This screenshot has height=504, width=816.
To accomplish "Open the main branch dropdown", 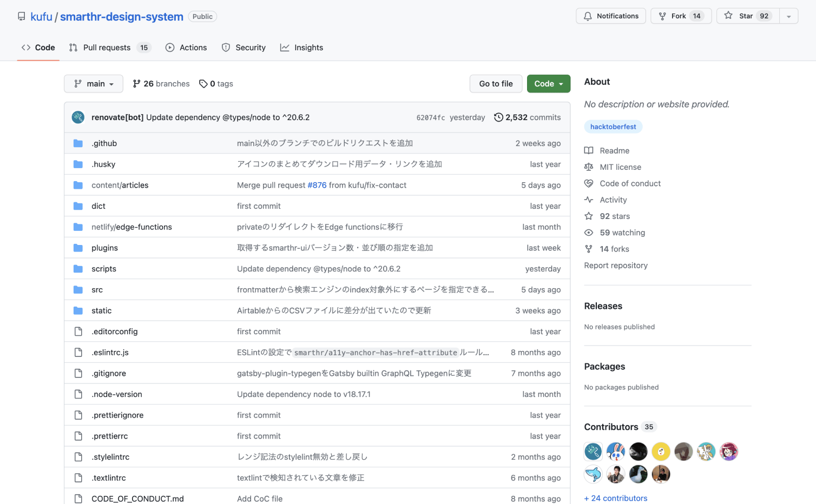I will tap(94, 84).
